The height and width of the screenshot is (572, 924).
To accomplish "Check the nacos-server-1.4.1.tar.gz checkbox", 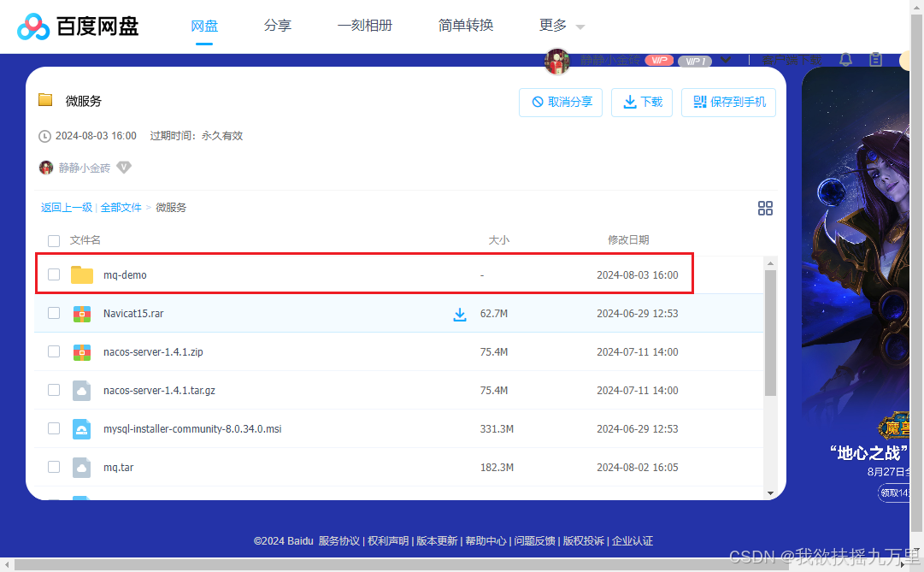I will 54,391.
